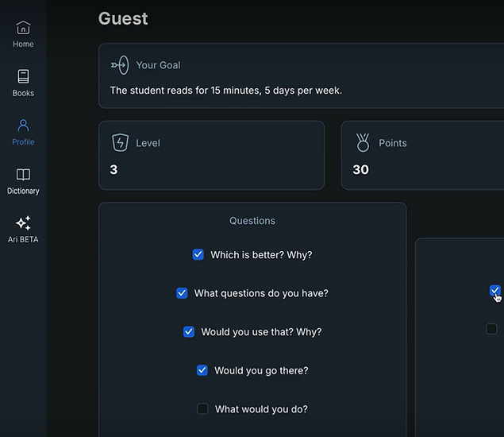Go to the Books tab label

(23, 93)
